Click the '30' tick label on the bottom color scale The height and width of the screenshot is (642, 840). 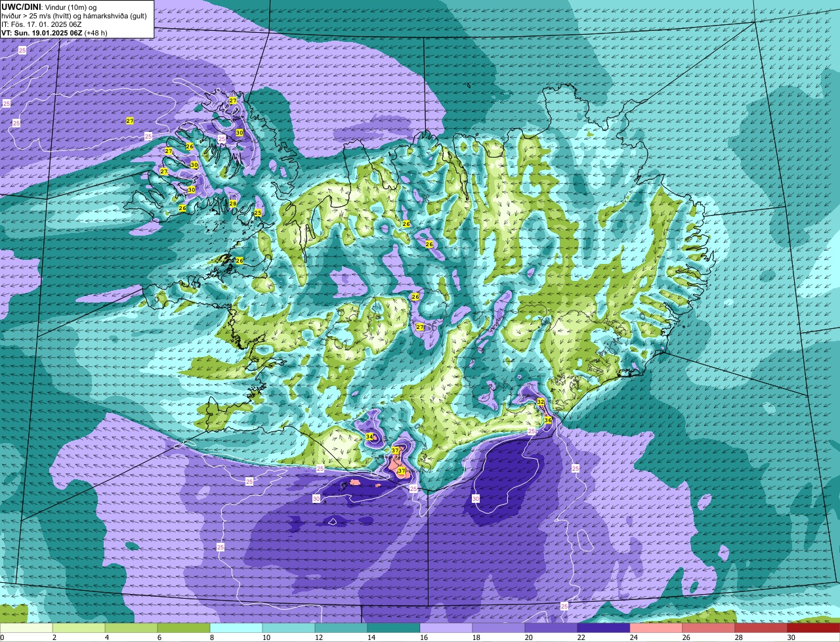[x=790, y=637]
